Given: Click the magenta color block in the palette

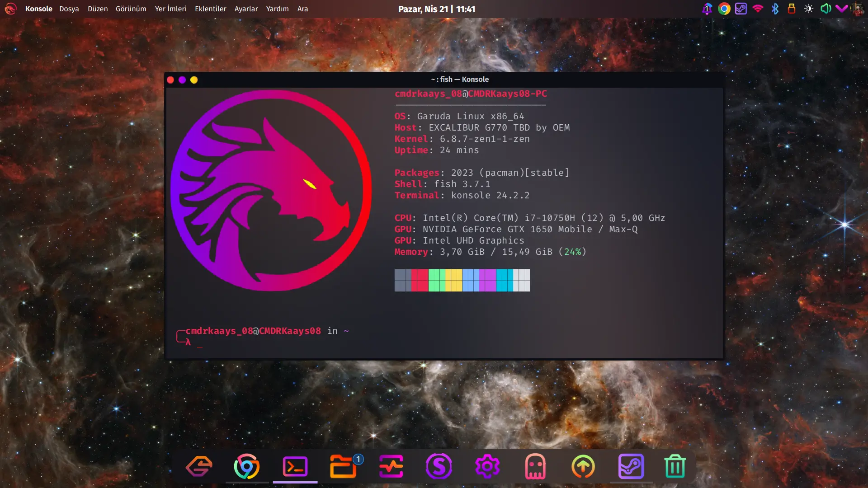Looking at the screenshot, I should [x=488, y=280].
